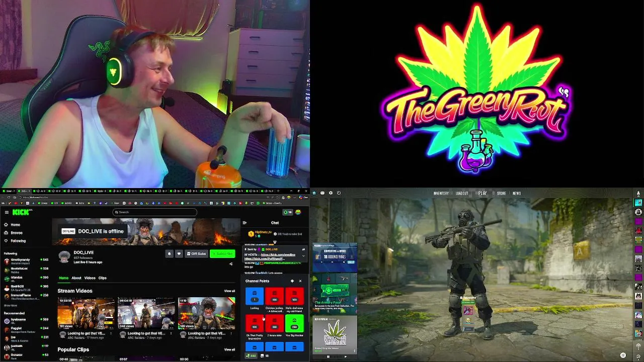Click the CS2 profile icon at top right
644x362 pixels.
tap(638, 193)
